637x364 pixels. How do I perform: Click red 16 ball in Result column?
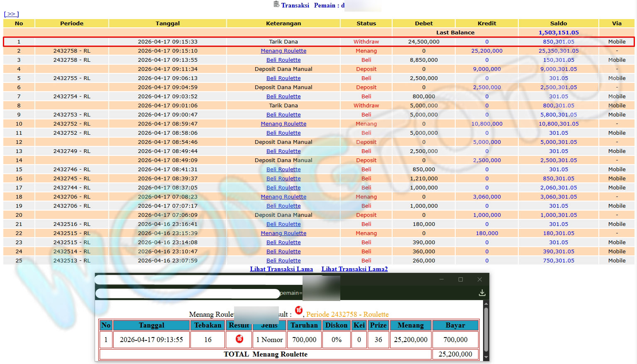[x=239, y=339]
